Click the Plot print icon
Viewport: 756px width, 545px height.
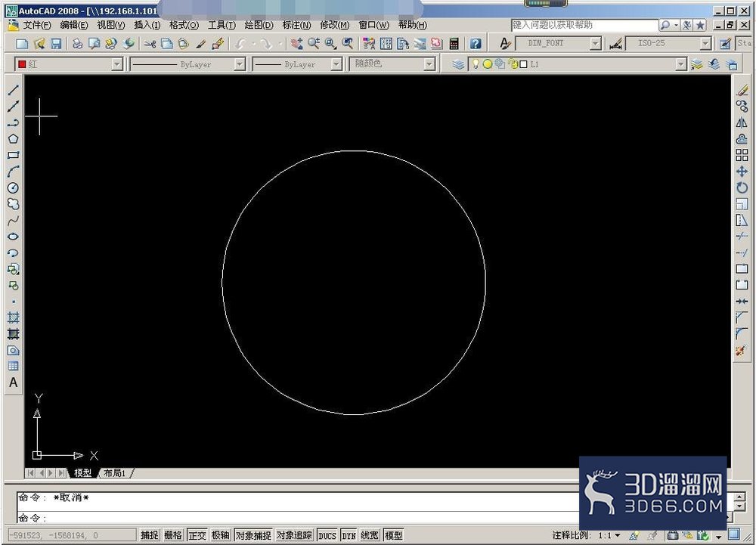(77, 44)
